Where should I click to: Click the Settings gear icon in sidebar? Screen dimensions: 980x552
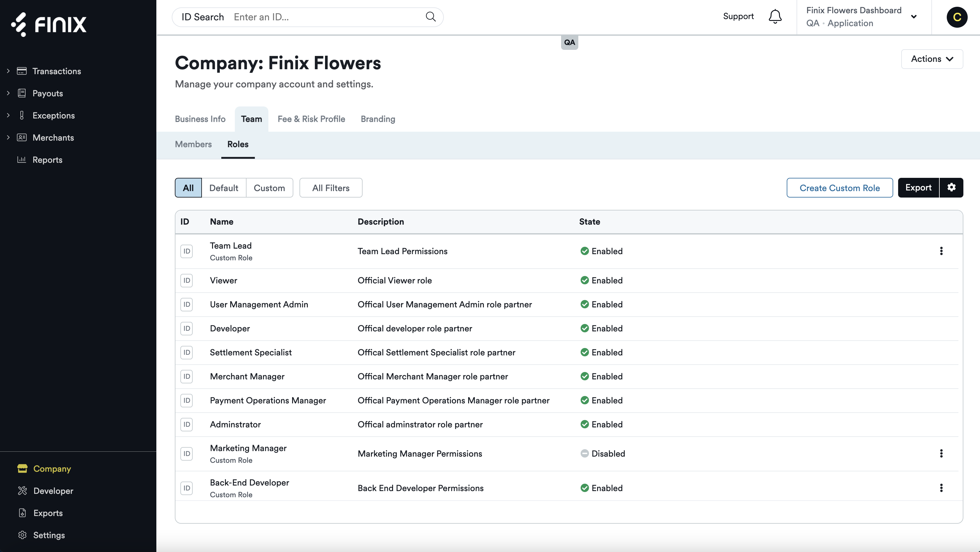tap(22, 535)
